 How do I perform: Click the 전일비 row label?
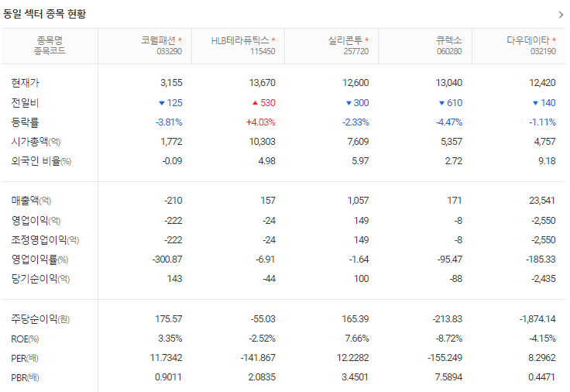(x=25, y=103)
